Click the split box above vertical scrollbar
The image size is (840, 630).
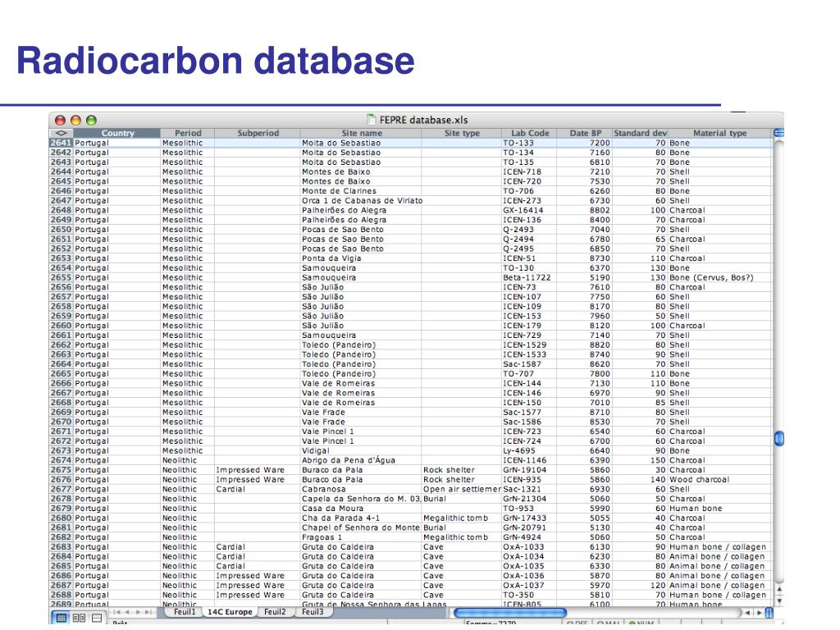[x=779, y=132]
